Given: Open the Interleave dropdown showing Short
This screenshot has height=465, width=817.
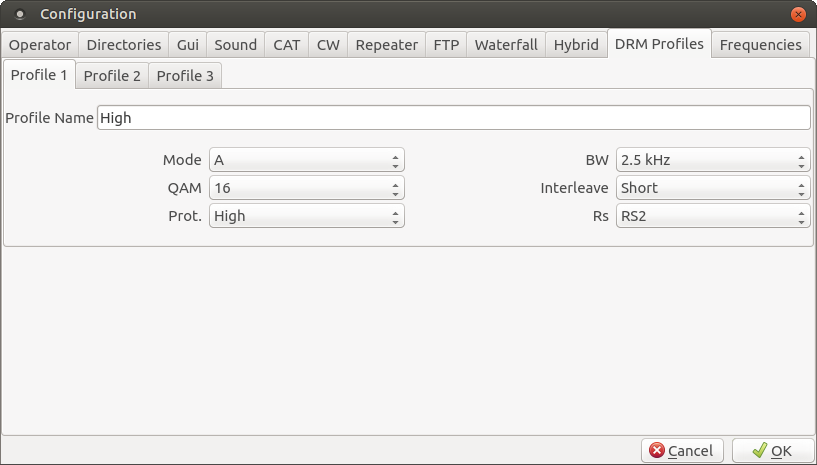Looking at the screenshot, I should [x=713, y=188].
